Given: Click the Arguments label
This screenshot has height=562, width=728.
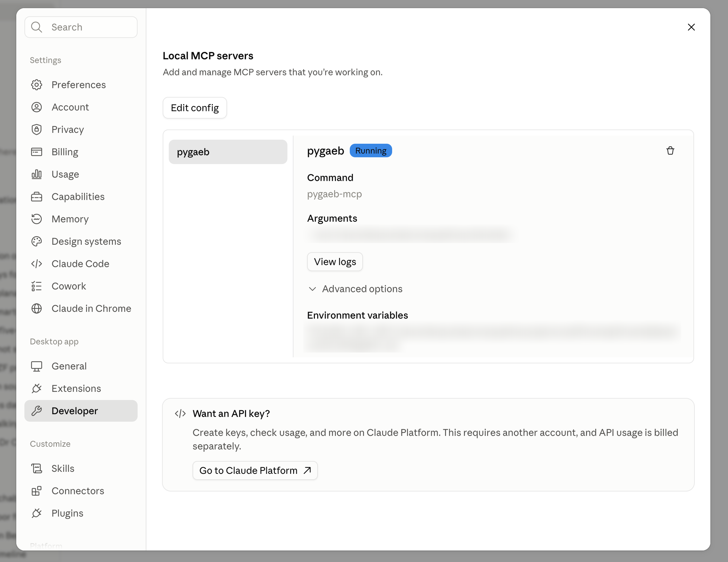Looking at the screenshot, I should pyautogui.click(x=332, y=218).
